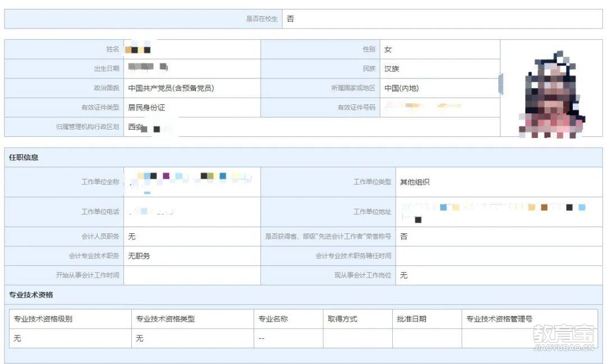
Task: Click the '专业名称' column header
Action: [x=273, y=319]
